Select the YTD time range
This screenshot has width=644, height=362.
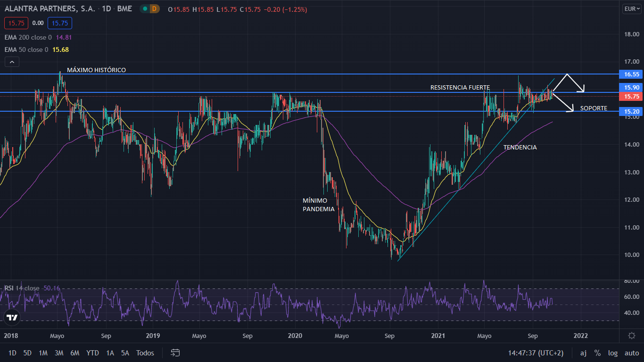coord(92,353)
